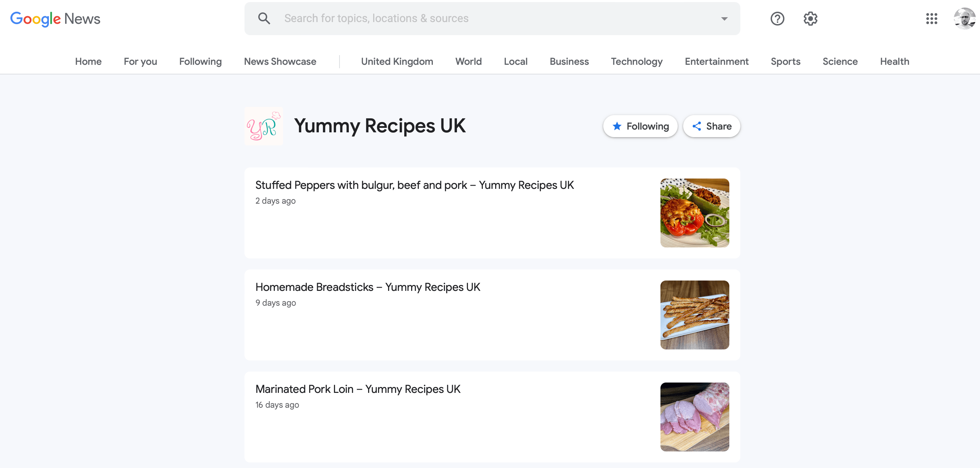Screen dimensions: 980x468
Task: Select the World tab
Action: click(x=468, y=61)
